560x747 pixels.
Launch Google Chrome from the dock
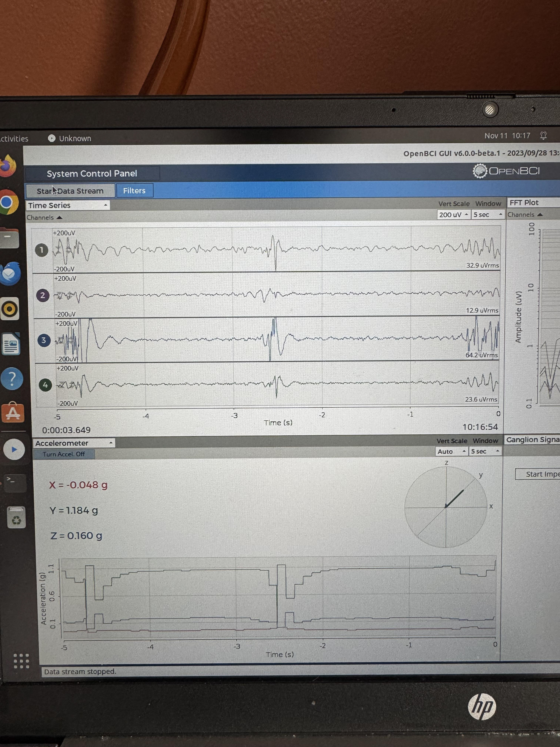[x=8, y=202]
